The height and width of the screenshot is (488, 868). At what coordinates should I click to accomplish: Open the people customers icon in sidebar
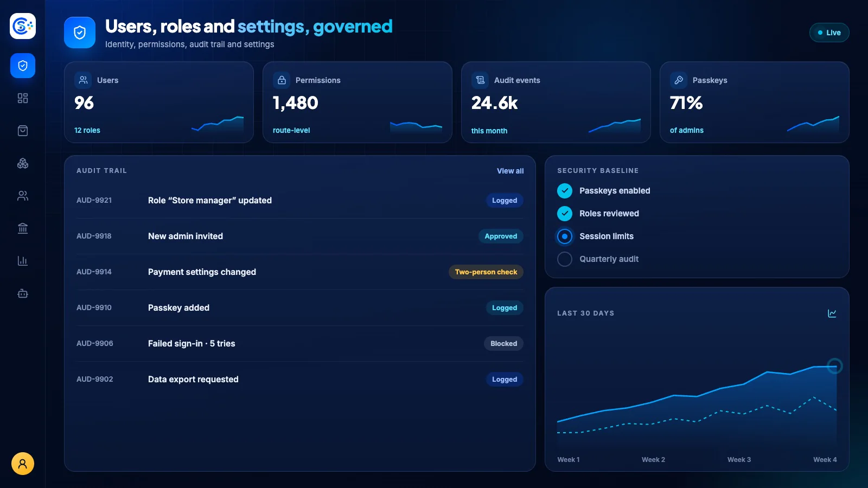[23, 196]
